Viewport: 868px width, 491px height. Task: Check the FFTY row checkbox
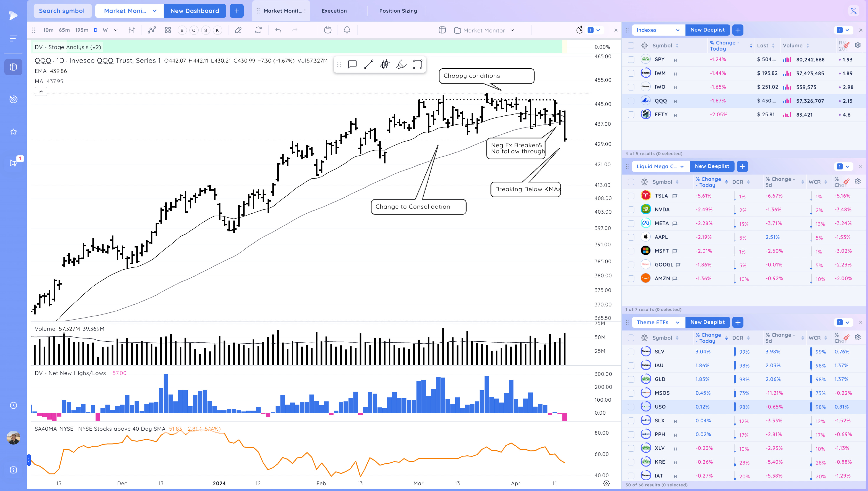[631, 115]
